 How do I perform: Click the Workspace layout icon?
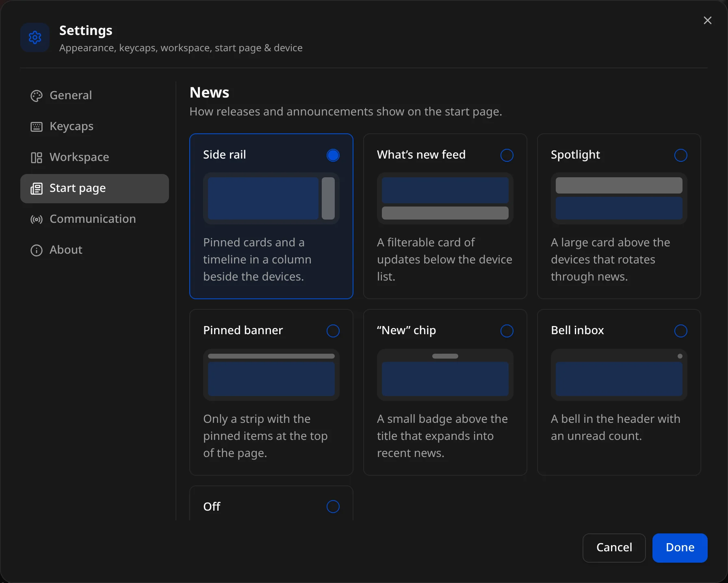(37, 158)
